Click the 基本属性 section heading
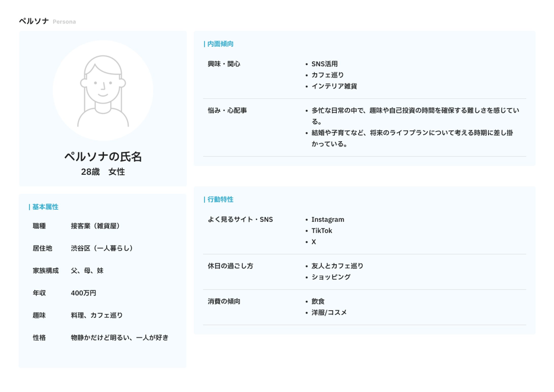Image resolution: width=554 pixels, height=392 pixels. [45, 207]
